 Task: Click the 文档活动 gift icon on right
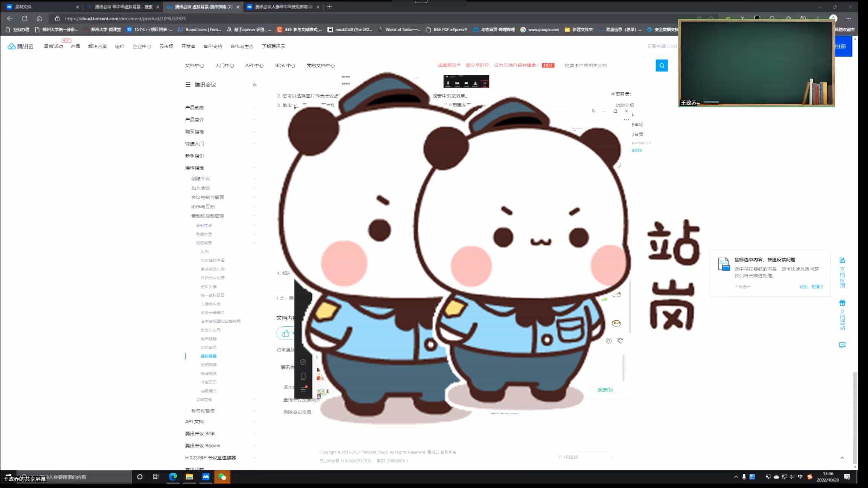pos(842,303)
